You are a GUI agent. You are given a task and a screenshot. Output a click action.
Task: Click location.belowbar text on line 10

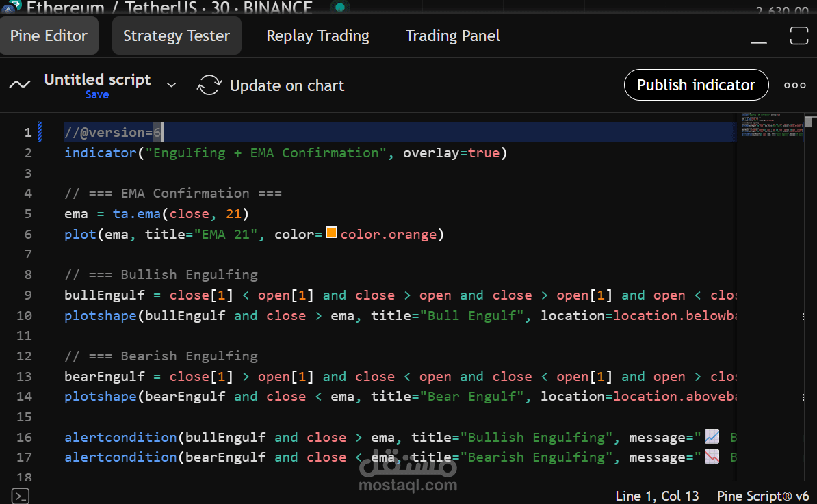[675, 315]
